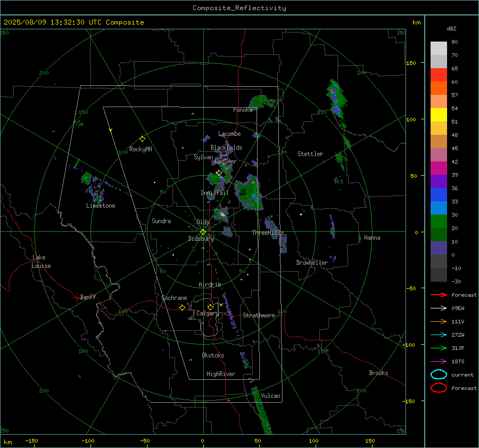This screenshot has height=448, width=479.
Task: Click the dBZ legend heading
Action: pos(451,29)
